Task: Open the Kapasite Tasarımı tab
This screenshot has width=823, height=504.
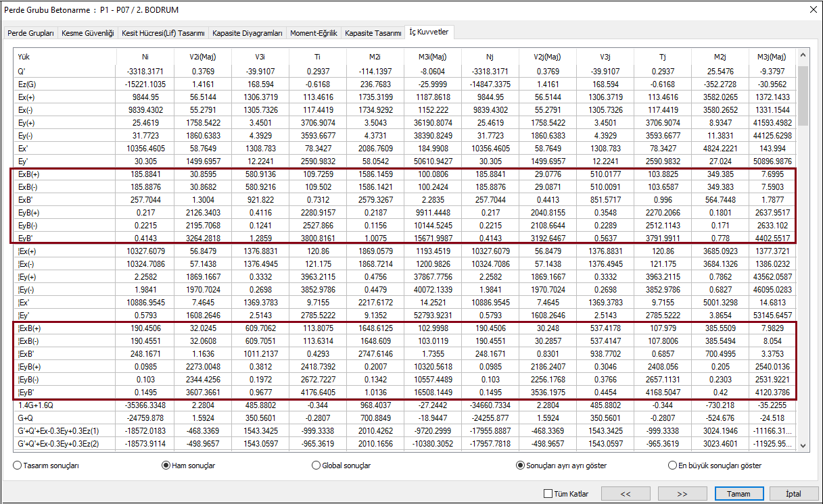Action: [x=373, y=33]
